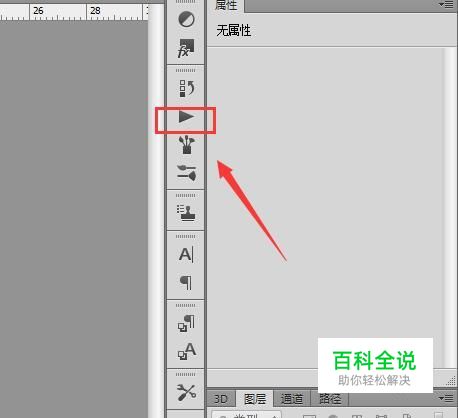The image size is (458, 418).
Task: Open the Brush panel icon
Action: (186, 173)
